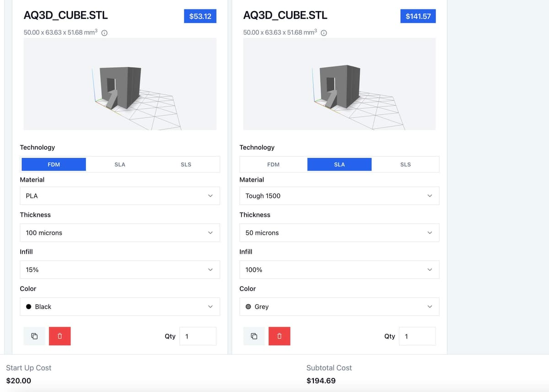The width and height of the screenshot is (549, 392).
Task: Open the dimensions info tooltip for the FDM cube
Action: coord(104,32)
